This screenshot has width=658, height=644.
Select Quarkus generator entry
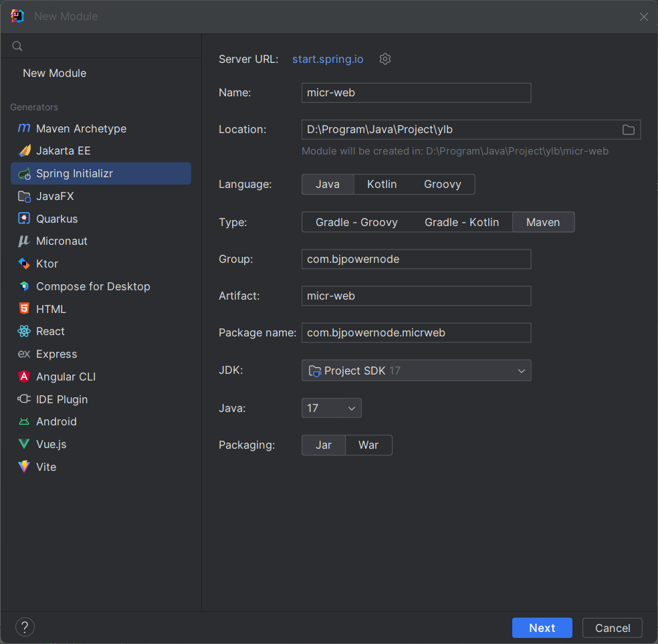tap(101, 219)
